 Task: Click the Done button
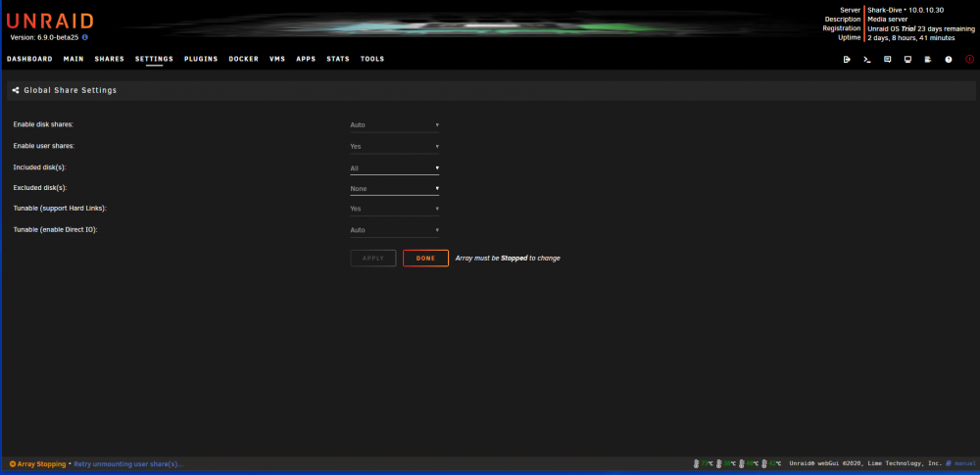click(x=425, y=259)
